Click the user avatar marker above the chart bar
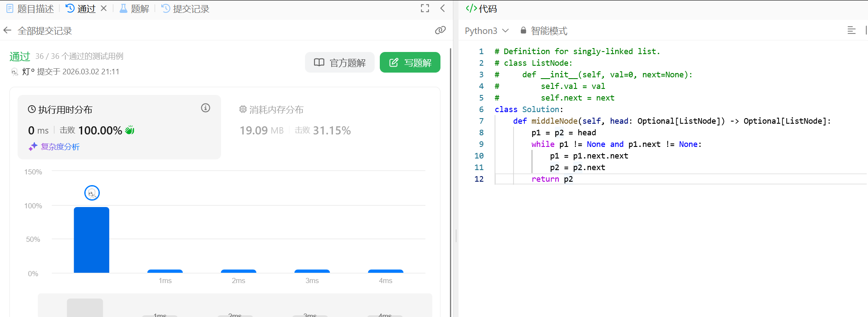Screen dimensions: 868x317 coord(92,193)
